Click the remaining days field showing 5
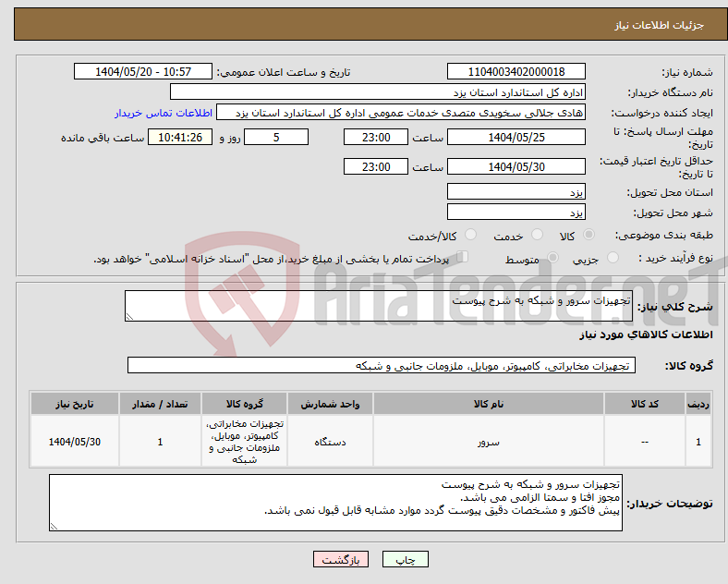This screenshot has height=584, width=728. [276, 138]
